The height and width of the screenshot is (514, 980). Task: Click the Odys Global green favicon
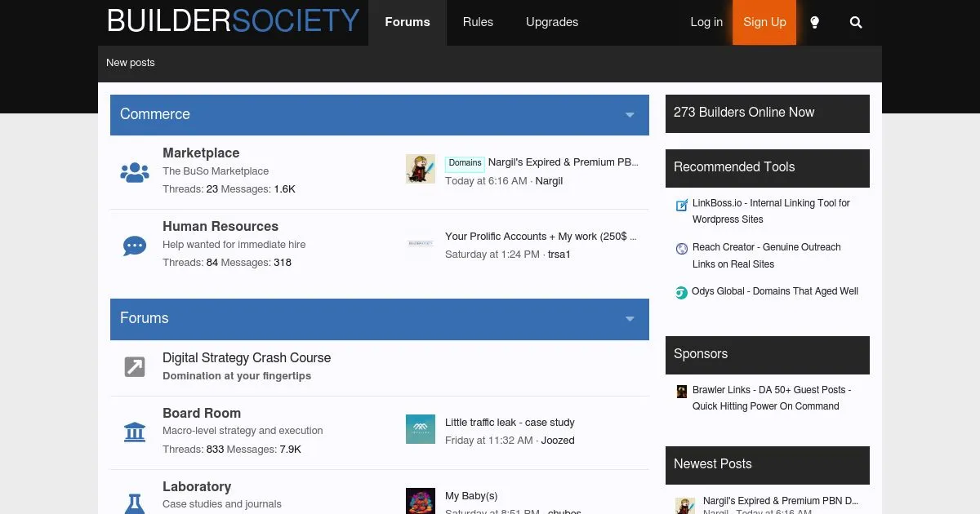click(x=681, y=293)
